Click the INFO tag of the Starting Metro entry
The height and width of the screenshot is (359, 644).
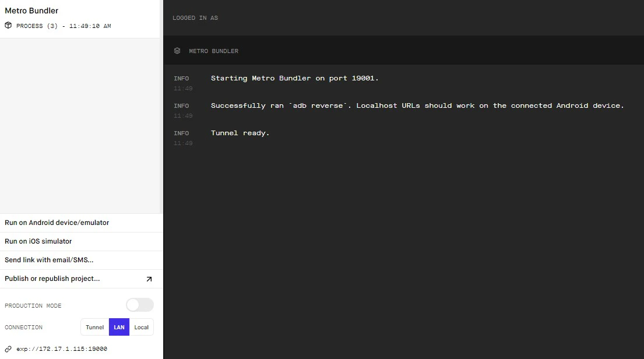[181, 79]
